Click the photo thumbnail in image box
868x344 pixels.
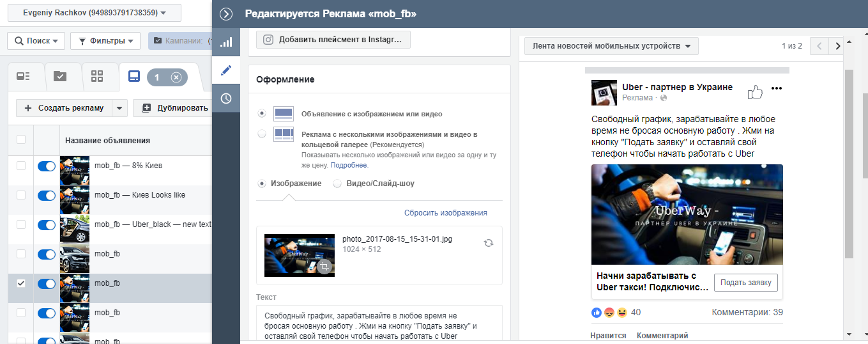pos(300,255)
